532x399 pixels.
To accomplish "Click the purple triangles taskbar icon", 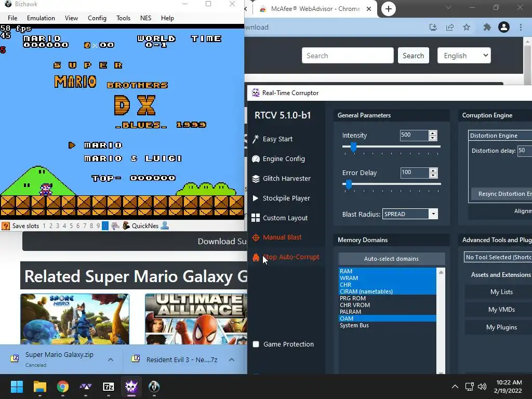I will coord(86,387).
